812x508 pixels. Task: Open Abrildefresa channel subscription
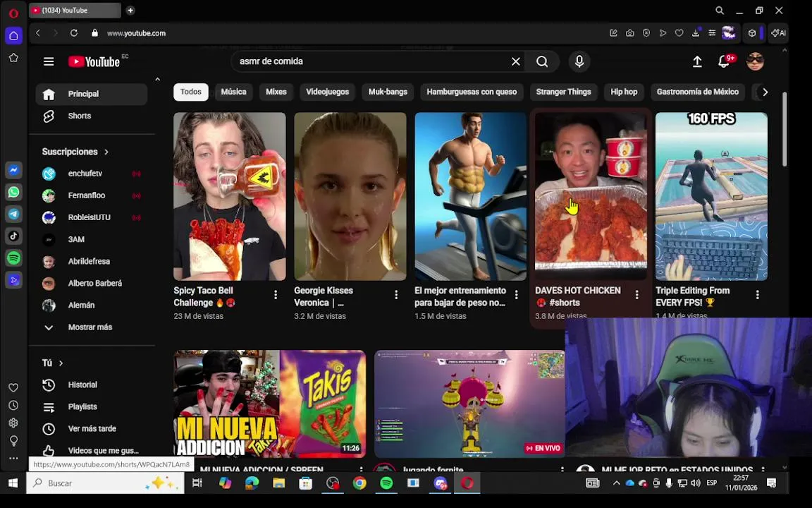[x=92, y=261]
